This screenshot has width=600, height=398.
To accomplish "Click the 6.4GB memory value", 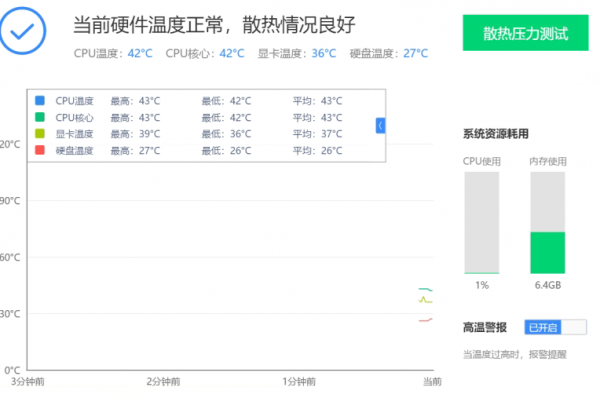I will click(548, 285).
